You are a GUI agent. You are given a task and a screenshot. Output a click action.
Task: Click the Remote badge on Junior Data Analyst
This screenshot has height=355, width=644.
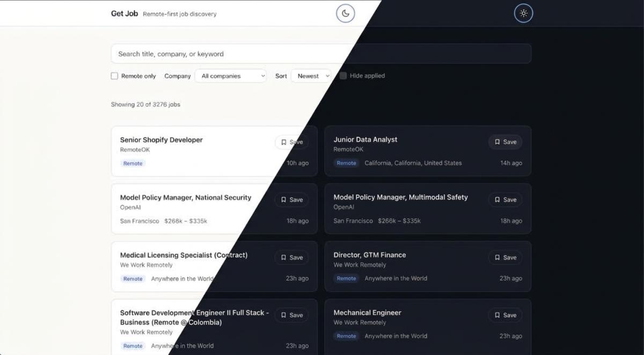[x=346, y=163]
